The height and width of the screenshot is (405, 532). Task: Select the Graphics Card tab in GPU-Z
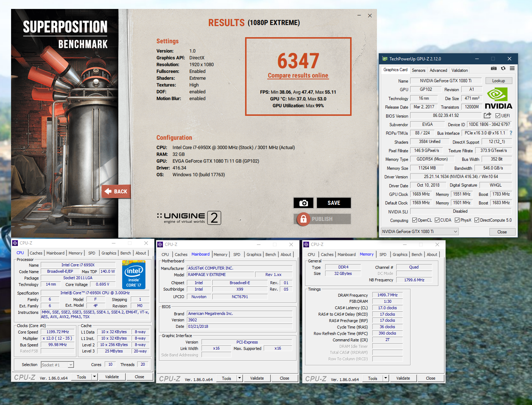click(395, 70)
